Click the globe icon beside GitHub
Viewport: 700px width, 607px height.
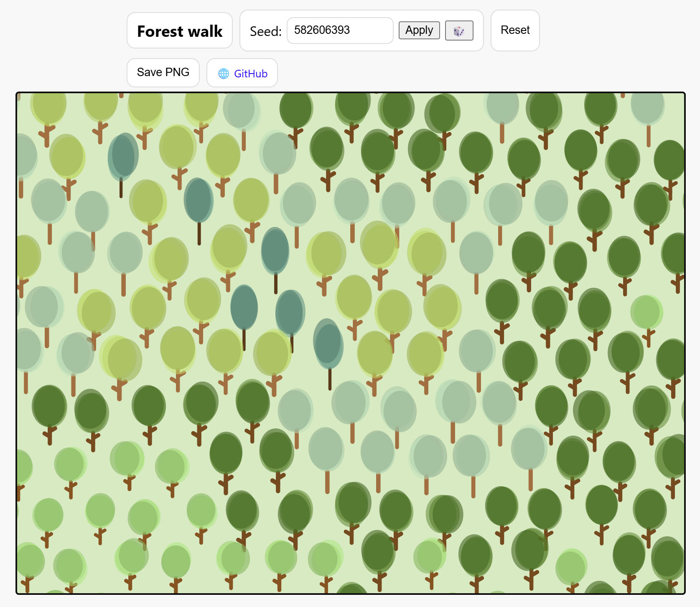point(224,73)
